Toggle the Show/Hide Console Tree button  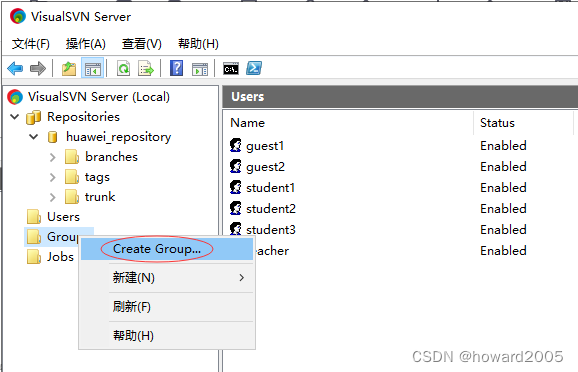point(92,69)
